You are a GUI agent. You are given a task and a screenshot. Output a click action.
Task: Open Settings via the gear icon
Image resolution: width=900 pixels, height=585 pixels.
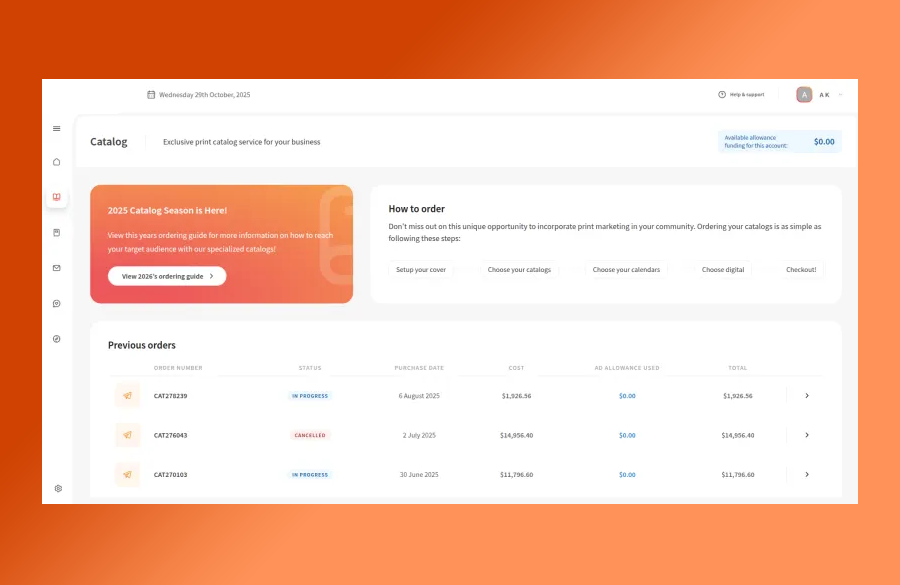57,488
